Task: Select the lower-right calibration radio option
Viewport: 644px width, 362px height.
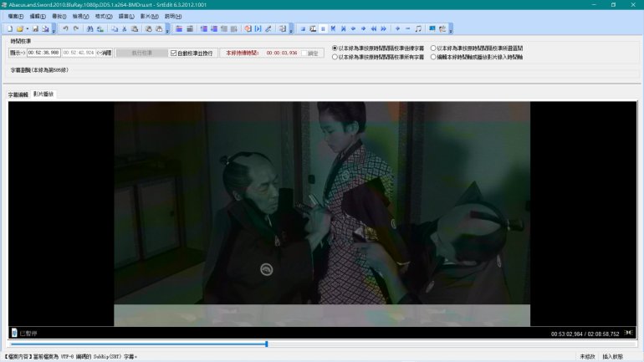Action: (433, 57)
